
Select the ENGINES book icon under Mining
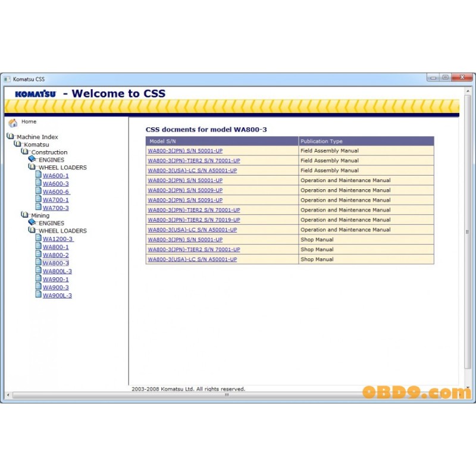point(32,222)
